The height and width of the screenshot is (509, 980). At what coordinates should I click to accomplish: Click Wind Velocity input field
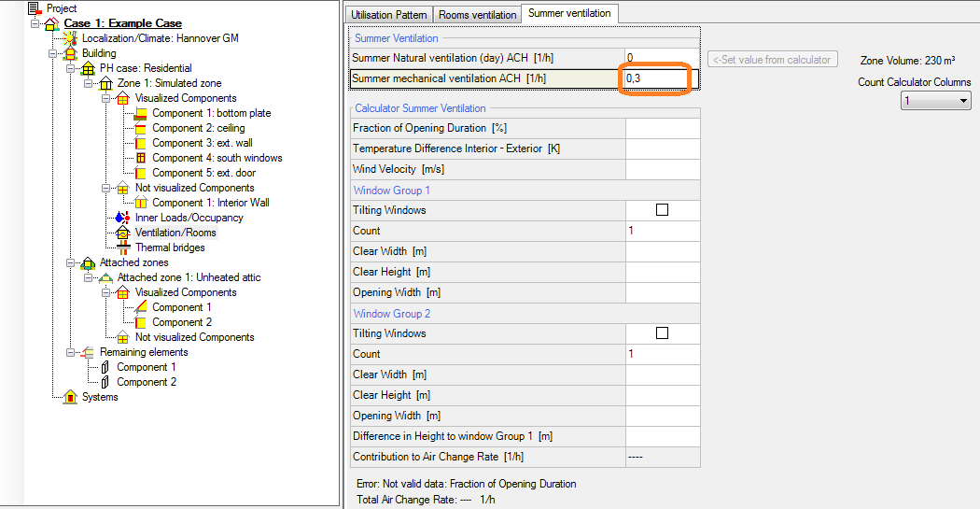click(x=663, y=169)
